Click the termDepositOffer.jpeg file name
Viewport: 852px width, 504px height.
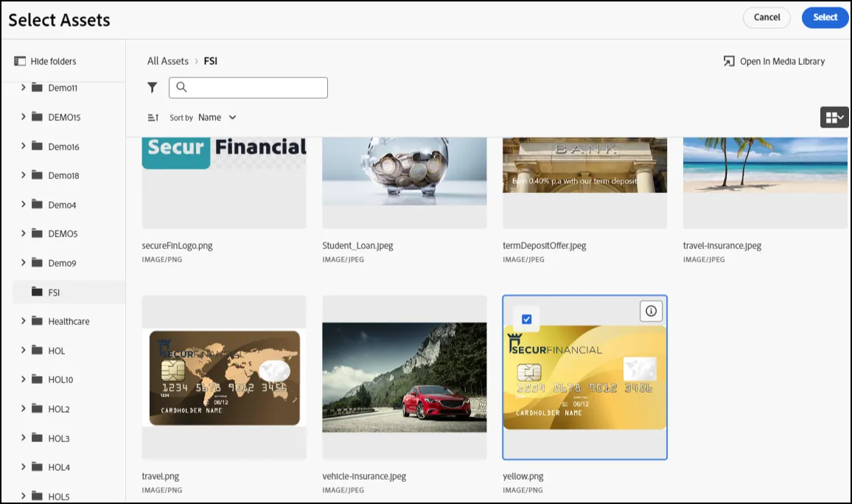(545, 245)
